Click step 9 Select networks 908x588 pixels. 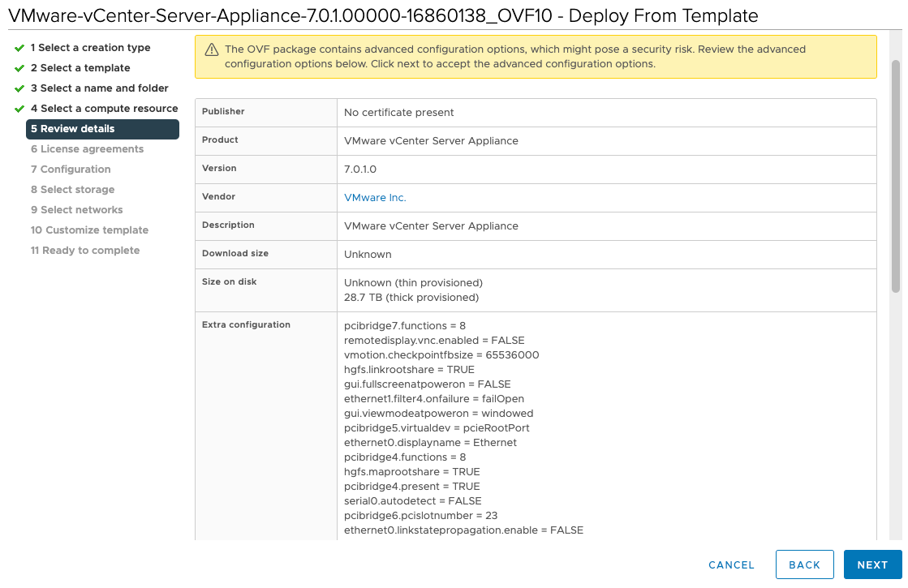pyautogui.click(x=76, y=210)
